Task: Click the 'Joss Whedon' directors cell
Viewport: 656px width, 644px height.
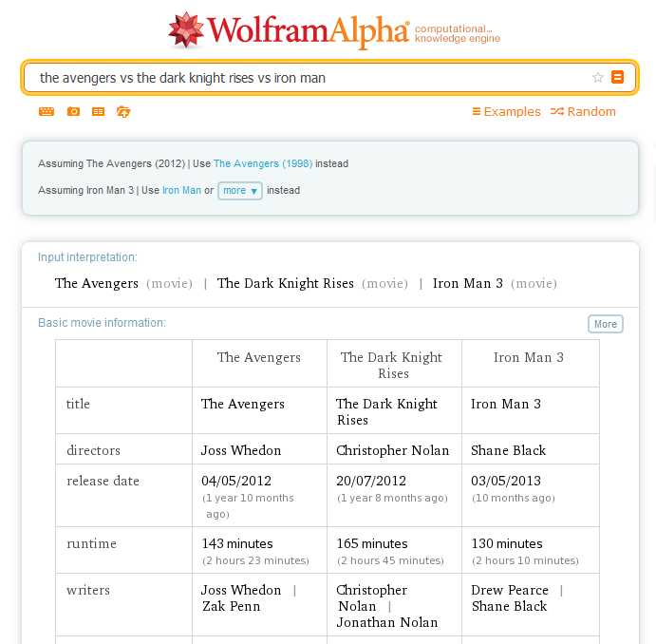Action: pos(241,450)
